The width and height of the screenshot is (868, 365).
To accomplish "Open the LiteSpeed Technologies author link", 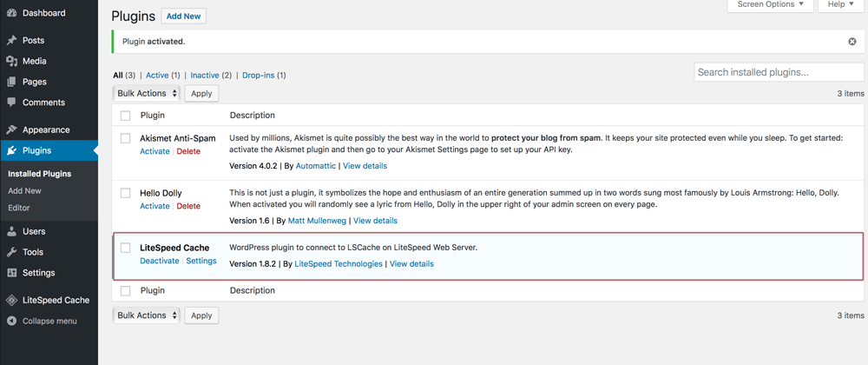I will 339,263.
